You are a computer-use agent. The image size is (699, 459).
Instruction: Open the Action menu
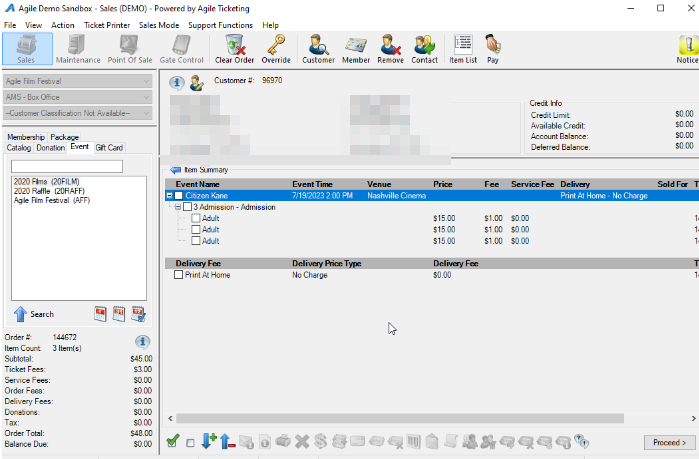(x=62, y=25)
